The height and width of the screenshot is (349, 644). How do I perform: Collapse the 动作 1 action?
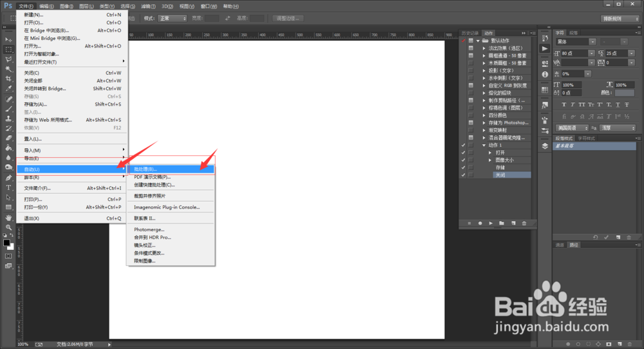point(484,145)
